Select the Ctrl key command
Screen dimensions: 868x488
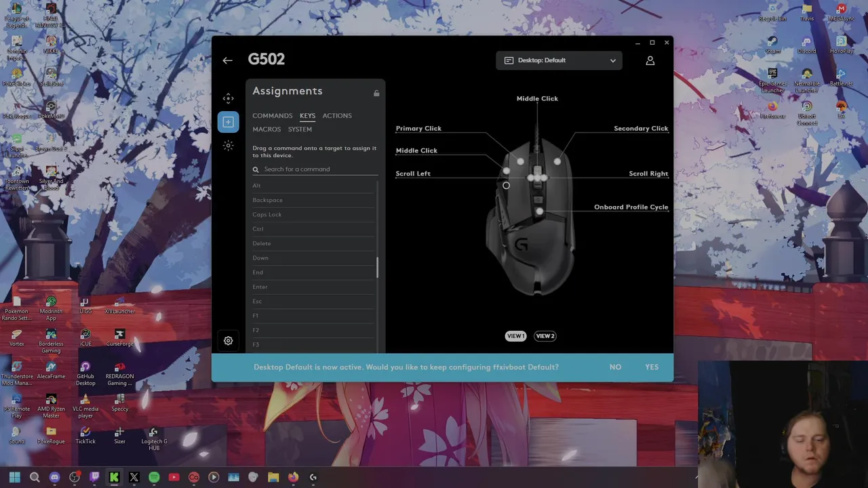(x=313, y=229)
